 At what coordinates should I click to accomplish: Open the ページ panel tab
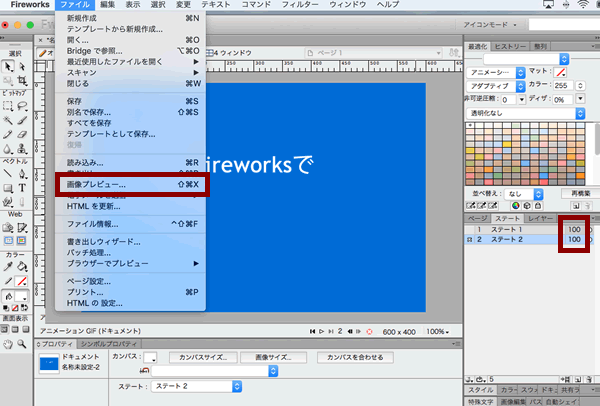478,218
